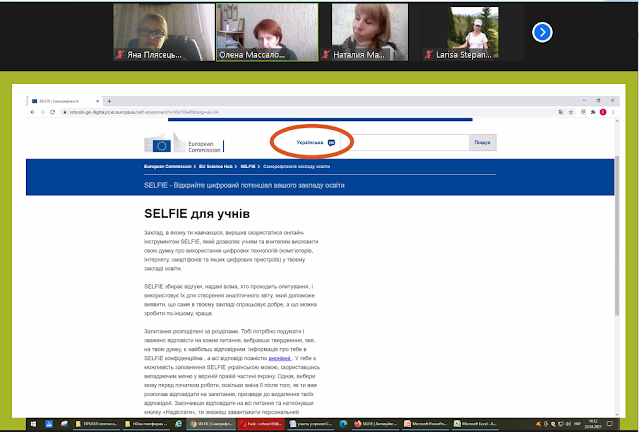Open the Українська language selector
Image resolution: width=639 pixels, height=432 pixels.
(x=315, y=143)
